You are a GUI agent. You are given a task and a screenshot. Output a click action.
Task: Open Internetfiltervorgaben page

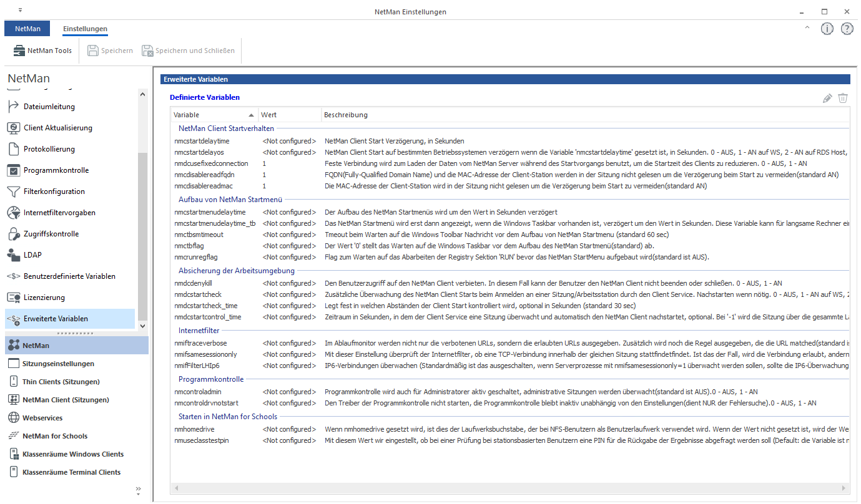point(59,213)
